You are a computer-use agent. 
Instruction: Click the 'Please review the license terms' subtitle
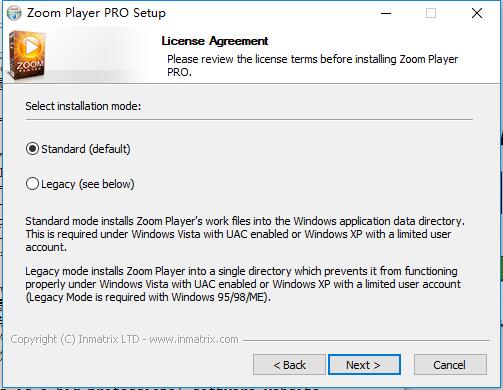(x=312, y=65)
